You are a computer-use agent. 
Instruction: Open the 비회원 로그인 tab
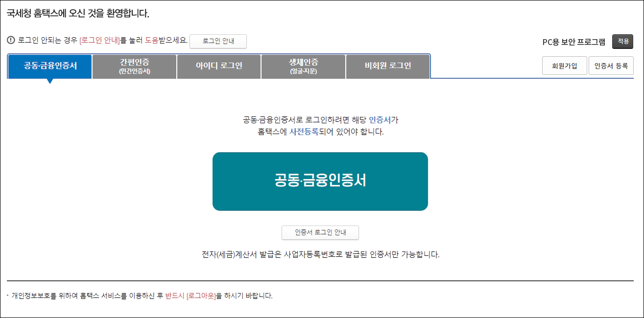[x=388, y=66]
